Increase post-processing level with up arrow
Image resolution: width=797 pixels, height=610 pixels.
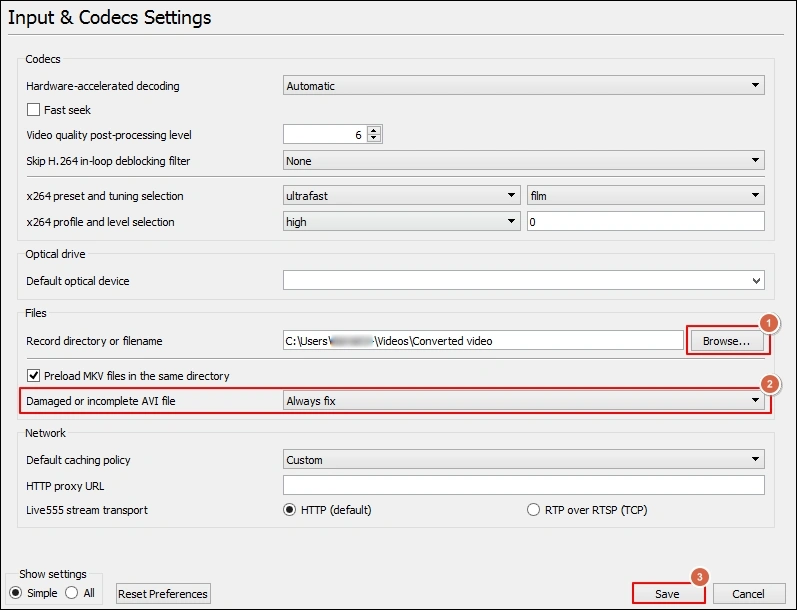[374, 131]
